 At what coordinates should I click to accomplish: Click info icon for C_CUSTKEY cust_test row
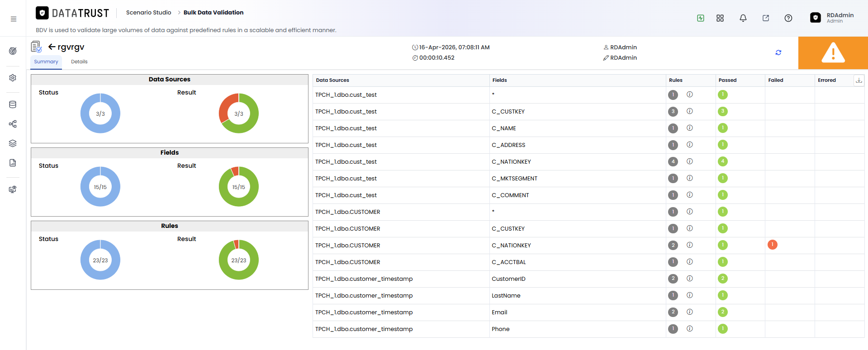(x=690, y=111)
